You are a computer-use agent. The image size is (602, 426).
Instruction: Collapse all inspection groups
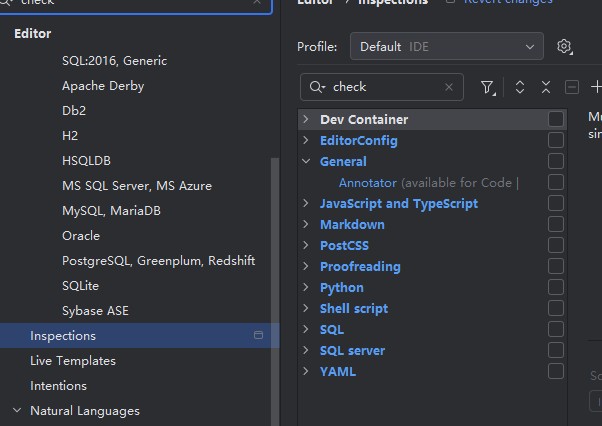pyautogui.click(x=546, y=87)
